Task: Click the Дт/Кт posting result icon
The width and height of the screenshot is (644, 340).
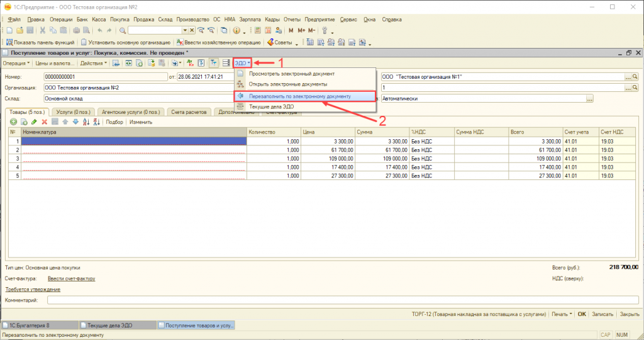Action: click(x=189, y=63)
